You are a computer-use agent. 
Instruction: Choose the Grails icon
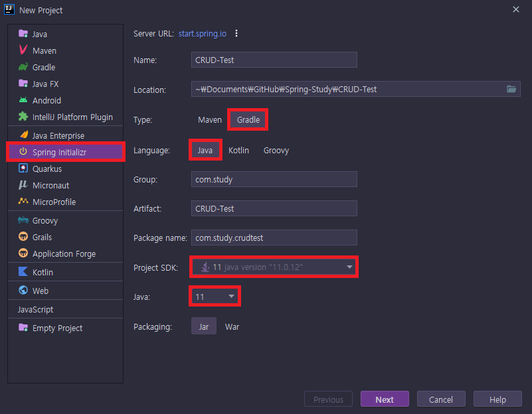(23, 236)
